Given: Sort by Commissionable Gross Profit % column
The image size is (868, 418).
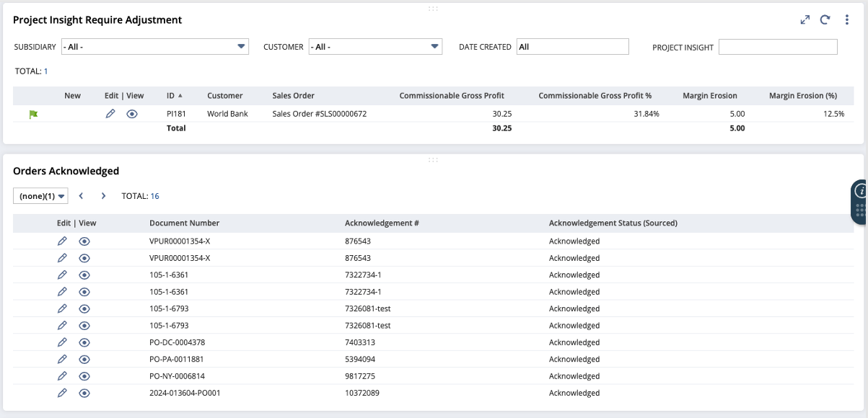Looking at the screenshot, I should click(595, 95).
